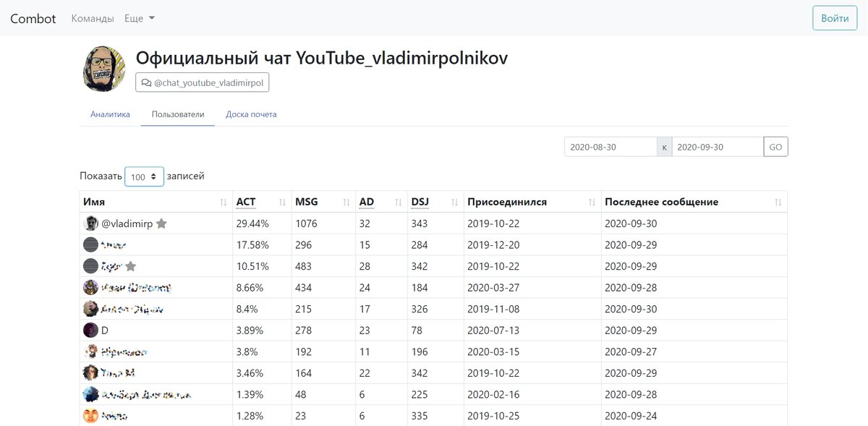Image resolution: width=868 pixels, height=426 pixels.
Task: Select user name D in the table
Action: click(x=105, y=331)
